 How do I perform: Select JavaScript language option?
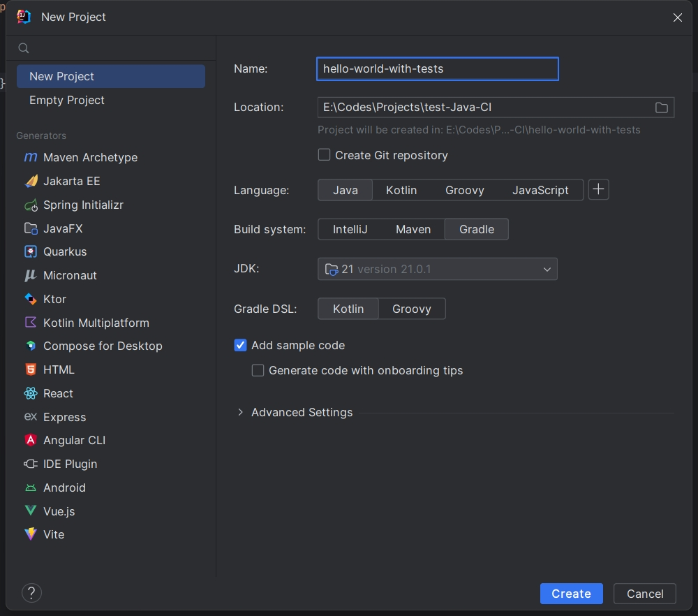pyautogui.click(x=540, y=190)
